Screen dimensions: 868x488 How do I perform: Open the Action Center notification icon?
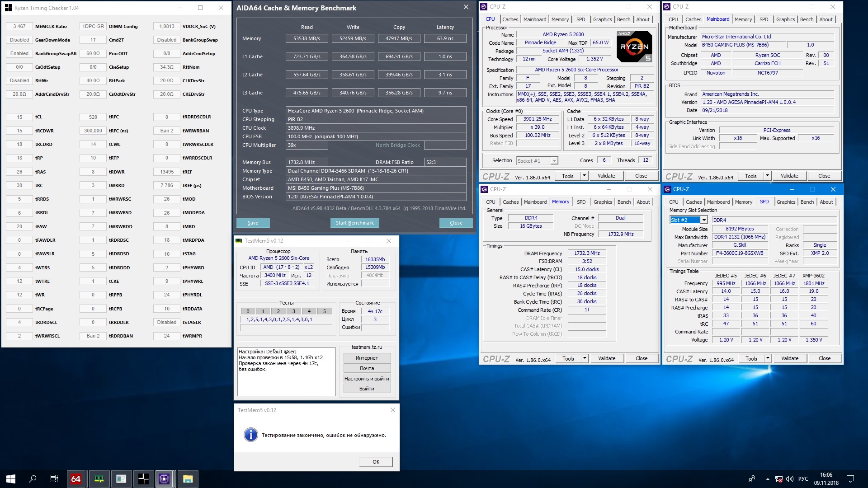pos(850,479)
